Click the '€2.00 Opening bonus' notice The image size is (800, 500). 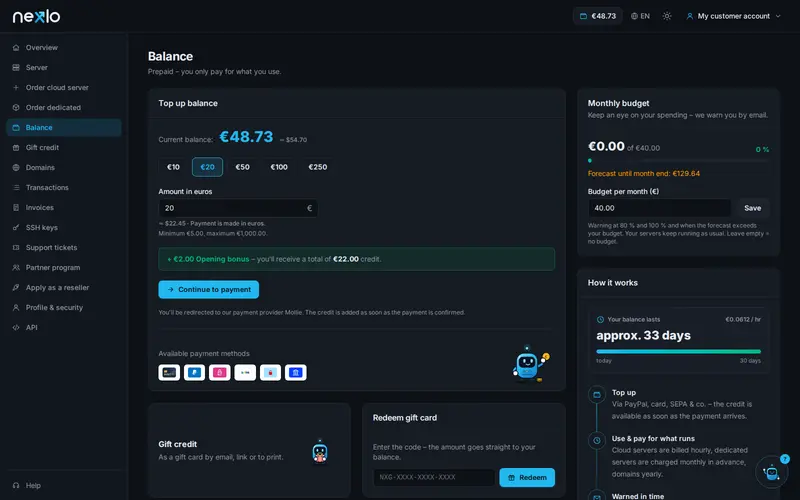pyautogui.click(x=357, y=259)
